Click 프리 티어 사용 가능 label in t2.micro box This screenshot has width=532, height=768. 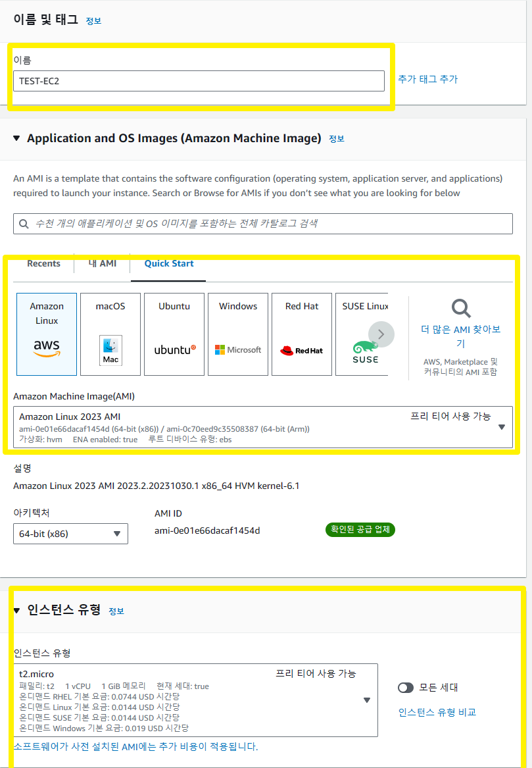(316, 673)
